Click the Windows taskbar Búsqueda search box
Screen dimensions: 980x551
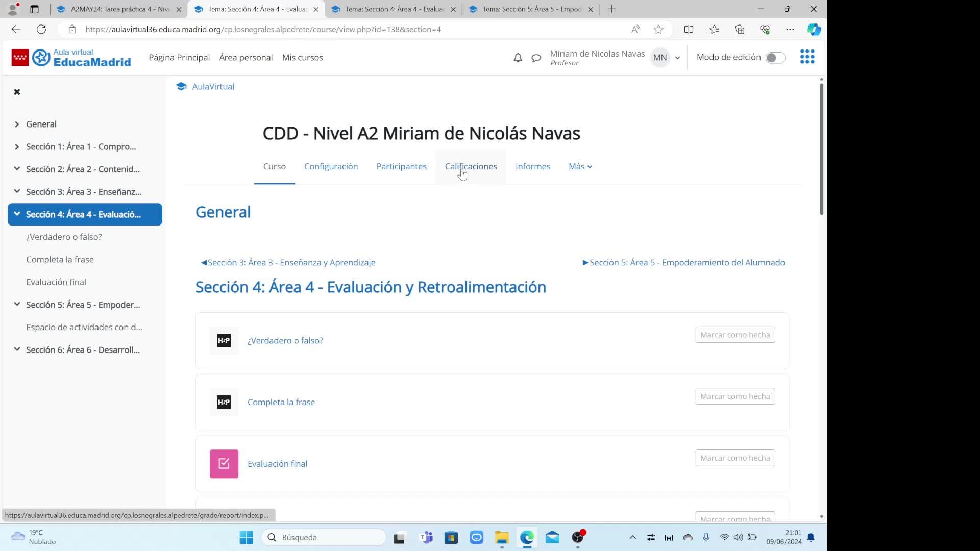pyautogui.click(x=324, y=537)
